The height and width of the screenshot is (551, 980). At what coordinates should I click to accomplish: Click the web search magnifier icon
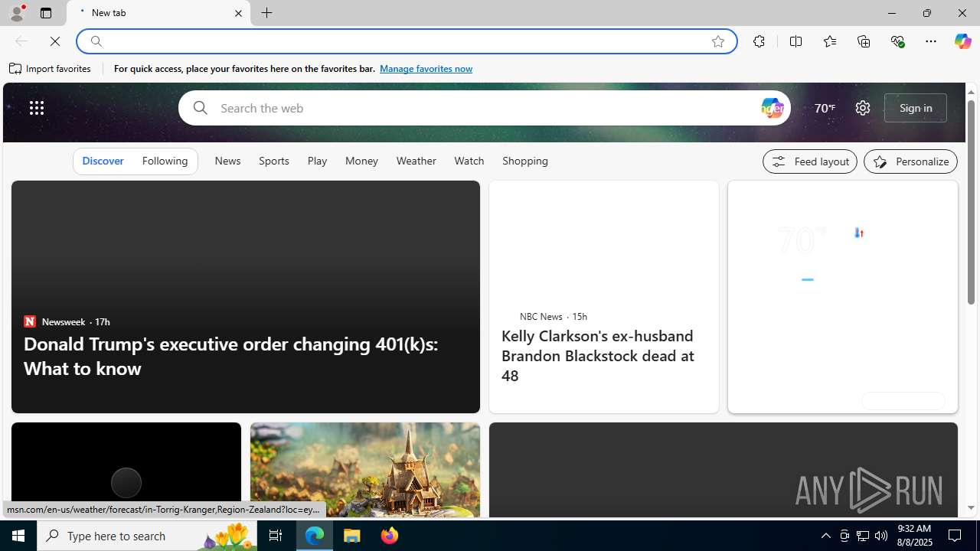[x=200, y=108]
